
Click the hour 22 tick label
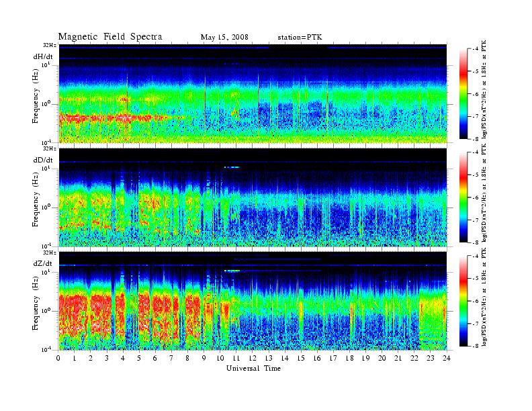[x=414, y=358]
